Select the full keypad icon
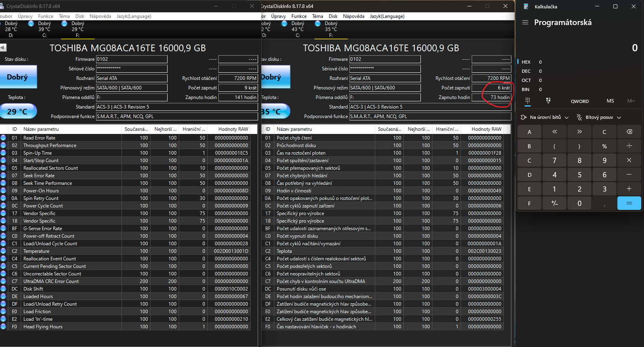 point(527,101)
